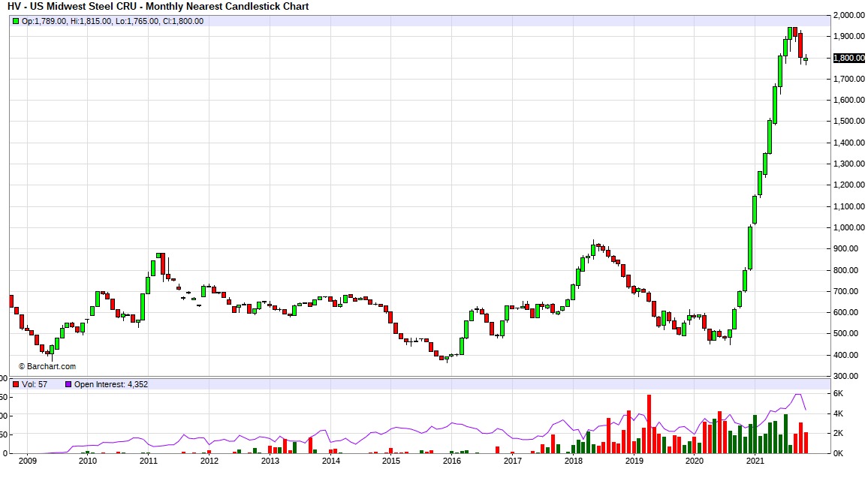Click the 1,000.00 price axis label

point(848,227)
